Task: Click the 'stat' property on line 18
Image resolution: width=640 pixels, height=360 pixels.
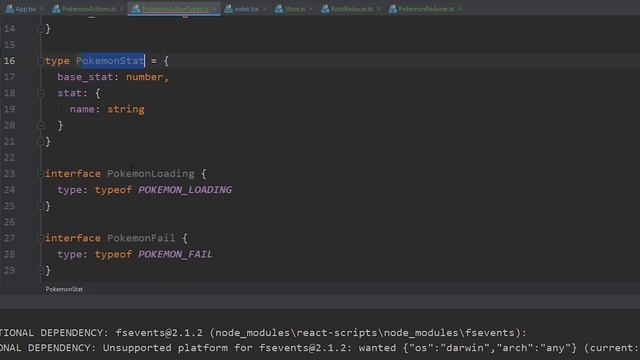Action: [x=69, y=93]
